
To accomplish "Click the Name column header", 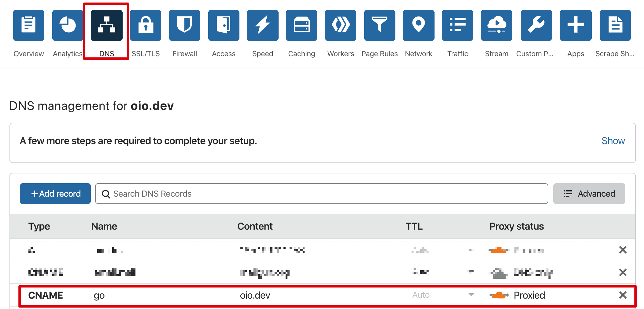I will pyautogui.click(x=104, y=226).
